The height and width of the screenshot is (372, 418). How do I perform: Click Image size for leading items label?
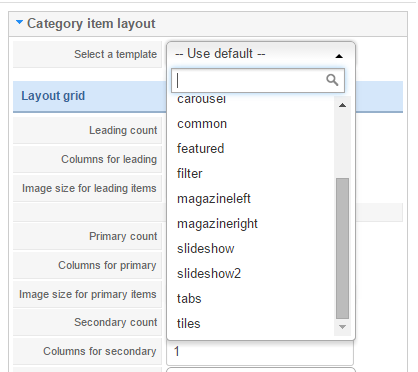pos(89,188)
